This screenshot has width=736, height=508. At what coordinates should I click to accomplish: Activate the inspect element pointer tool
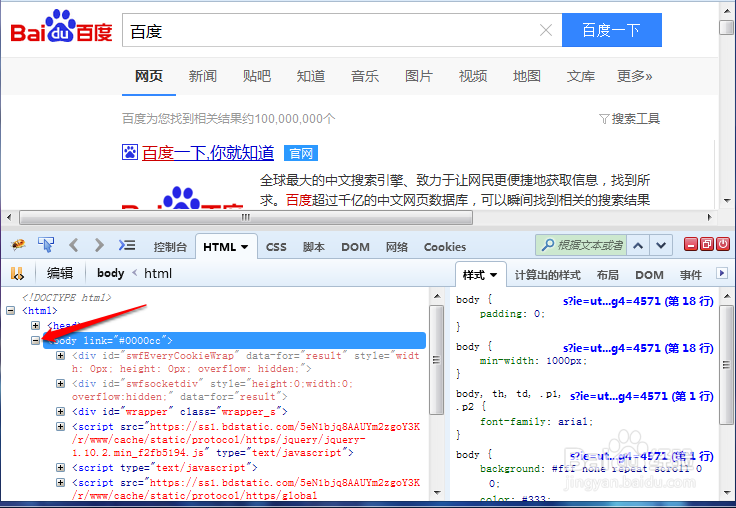[x=46, y=245]
